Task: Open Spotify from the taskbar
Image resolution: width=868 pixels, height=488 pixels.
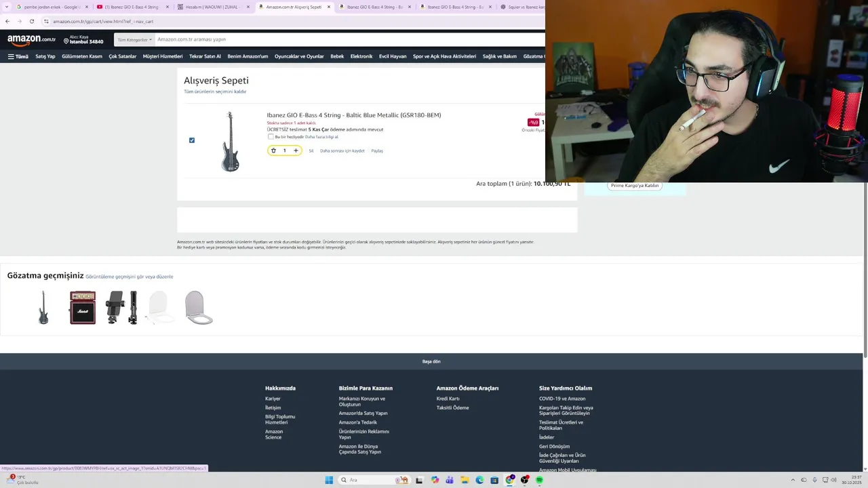Action: coord(540,480)
